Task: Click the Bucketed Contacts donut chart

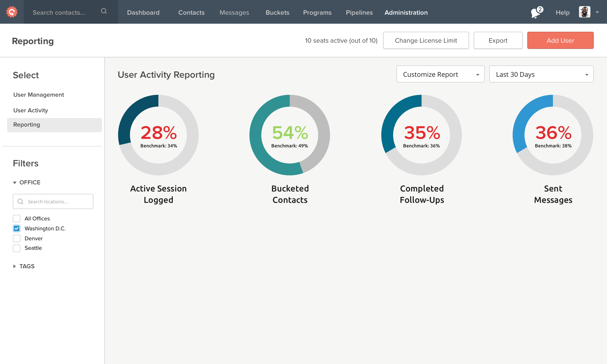Action: point(290,135)
